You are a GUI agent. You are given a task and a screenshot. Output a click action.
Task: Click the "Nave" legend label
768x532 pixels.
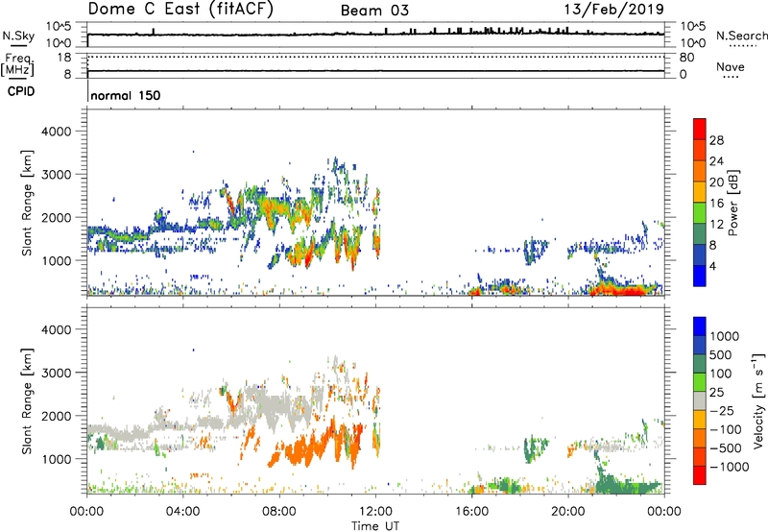[x=730, y=66]
